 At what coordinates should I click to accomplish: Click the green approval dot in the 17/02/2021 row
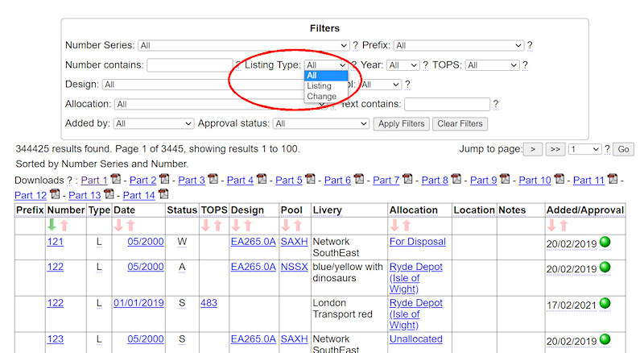pyautogui.click(x=605, y=304)
